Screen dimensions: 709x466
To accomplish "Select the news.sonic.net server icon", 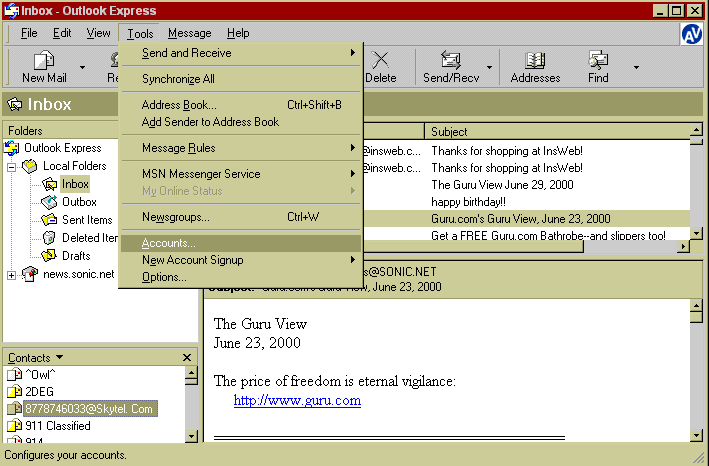I will [x=30, y=274].
